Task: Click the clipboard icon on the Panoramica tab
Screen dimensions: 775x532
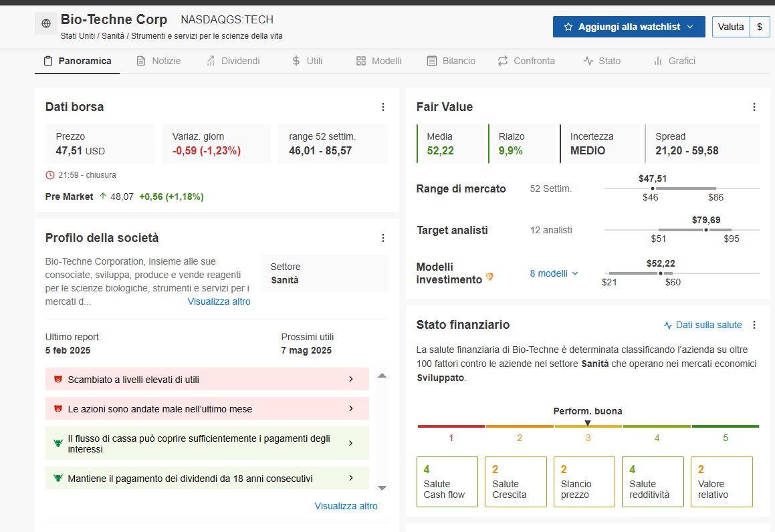Action: (x=48, y=61)
